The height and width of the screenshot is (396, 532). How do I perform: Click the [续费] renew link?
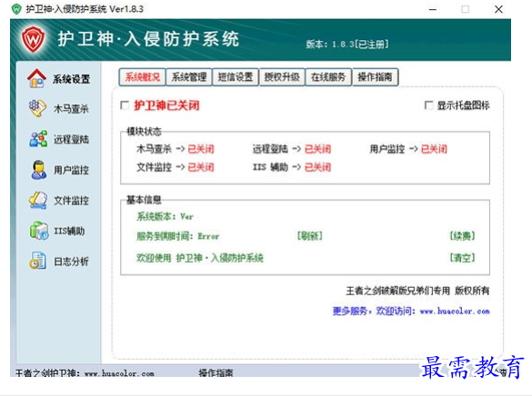(462, 236)
